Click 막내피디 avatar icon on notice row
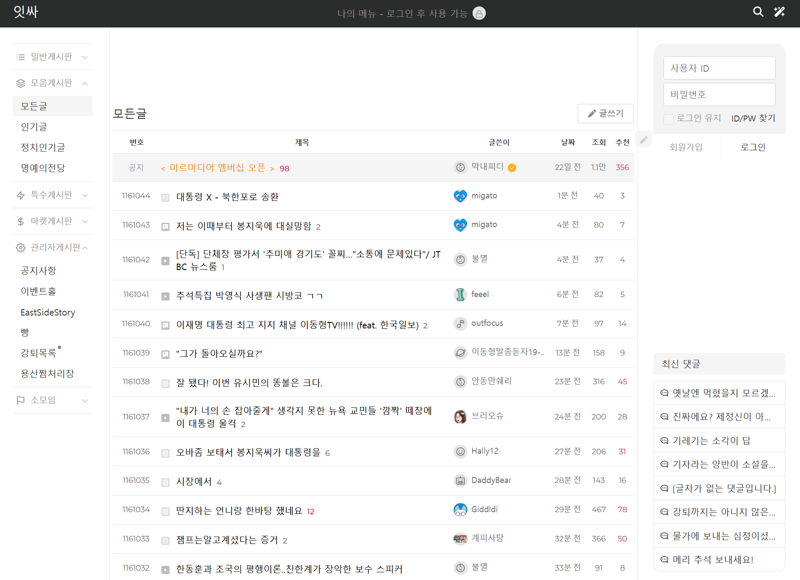The image size is (800, 580). 460,167
